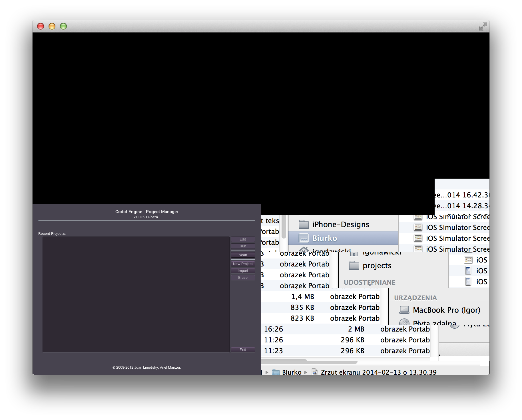
Task: Click the Import button
Action: pyautogui.click(x=243, y=270)
